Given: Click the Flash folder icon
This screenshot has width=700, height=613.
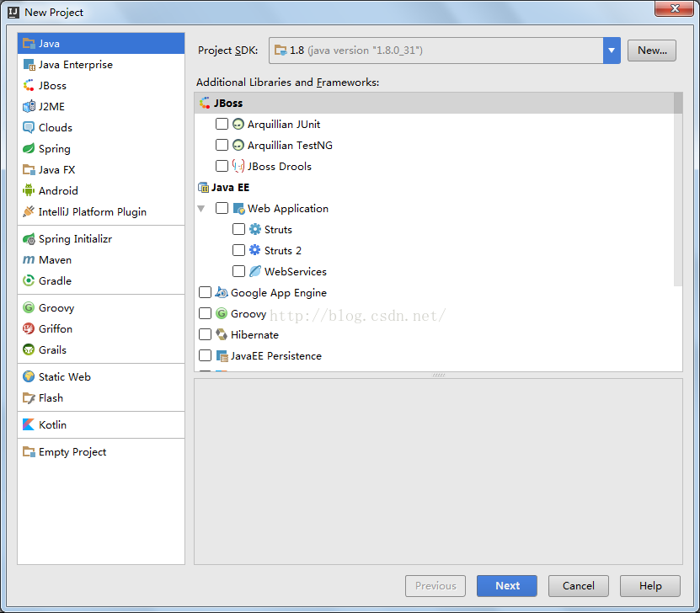Looking at the screenshot, I should 29,397.
